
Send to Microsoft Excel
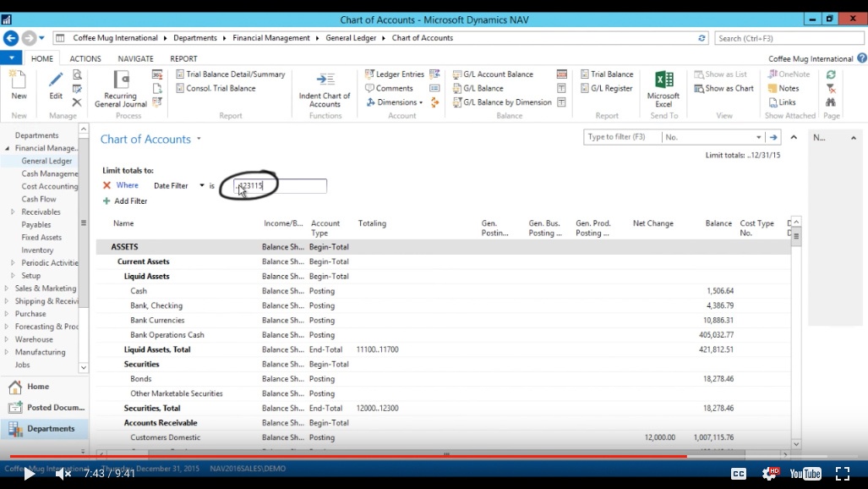663,89
